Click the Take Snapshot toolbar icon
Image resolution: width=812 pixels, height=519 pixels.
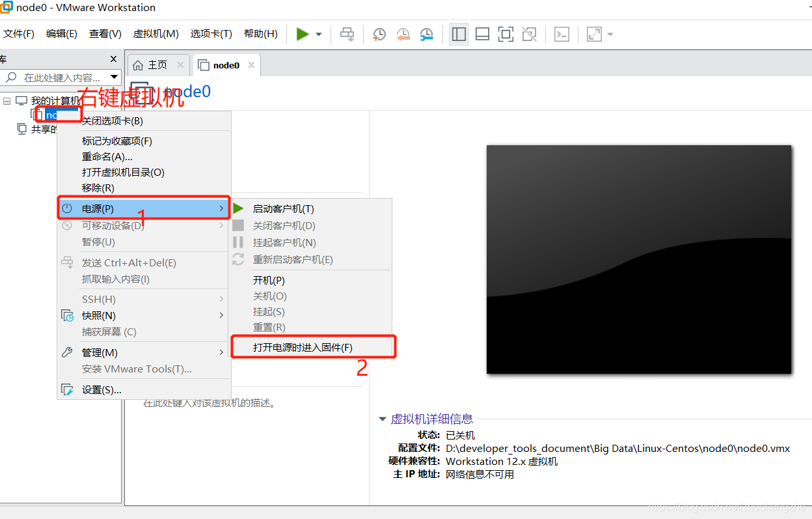pos(379,34)
